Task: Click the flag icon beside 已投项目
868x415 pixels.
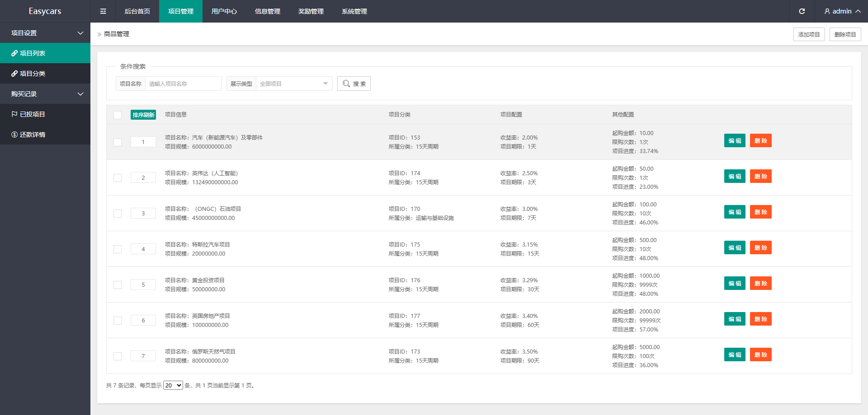Action: coord(14,114)
